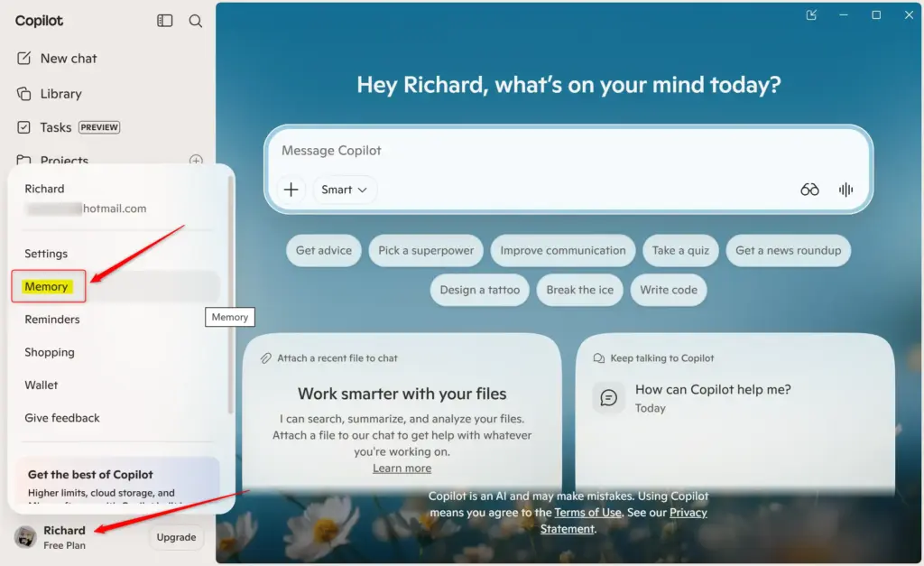924x566 pixels.
Task: Click the plus attach button in composer
Action: point(291,190)
